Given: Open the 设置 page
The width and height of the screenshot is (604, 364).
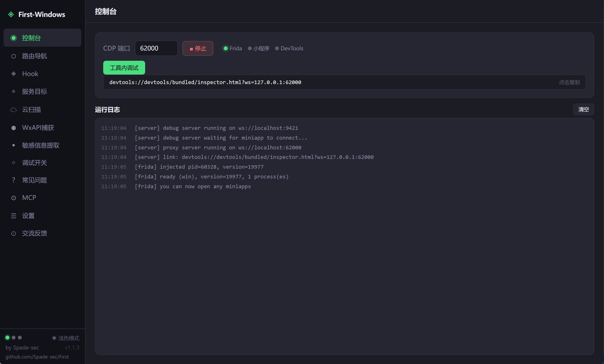Looking at the screenshot, I should [x=42, y=216].
